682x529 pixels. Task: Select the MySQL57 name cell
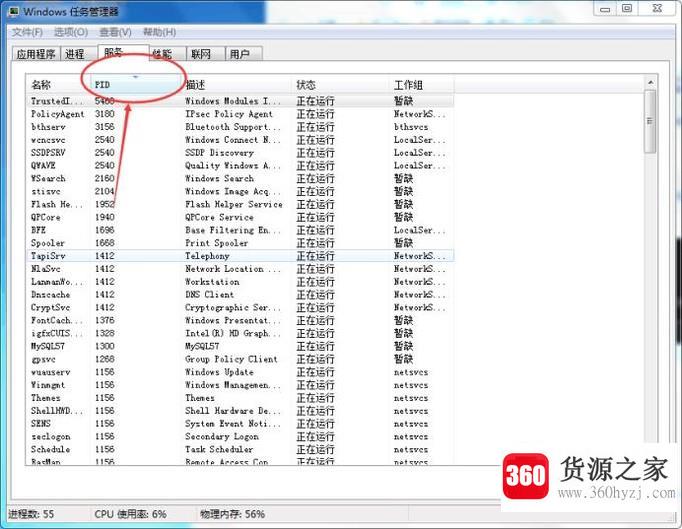(48, 346)
